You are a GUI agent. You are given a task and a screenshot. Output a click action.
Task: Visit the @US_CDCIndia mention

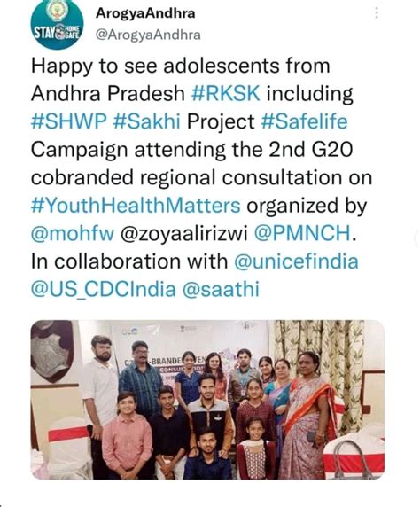click(104, 289)
